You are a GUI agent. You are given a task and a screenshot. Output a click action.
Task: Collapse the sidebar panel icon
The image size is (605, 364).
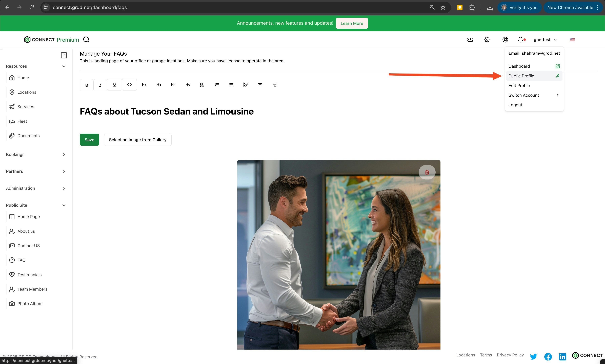tap(64, 55)
